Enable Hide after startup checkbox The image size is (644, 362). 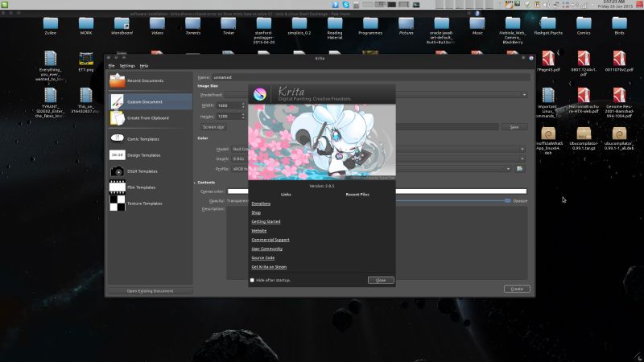pos(252,280)
